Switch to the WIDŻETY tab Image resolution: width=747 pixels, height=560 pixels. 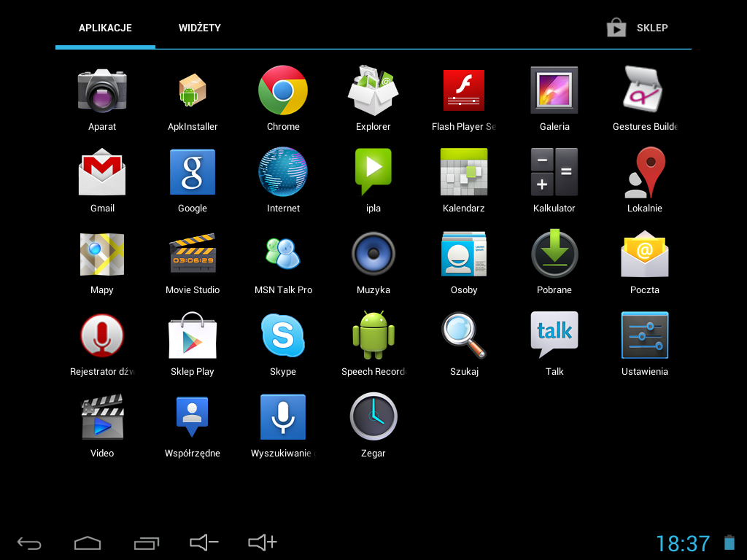(x=200, y=28)
